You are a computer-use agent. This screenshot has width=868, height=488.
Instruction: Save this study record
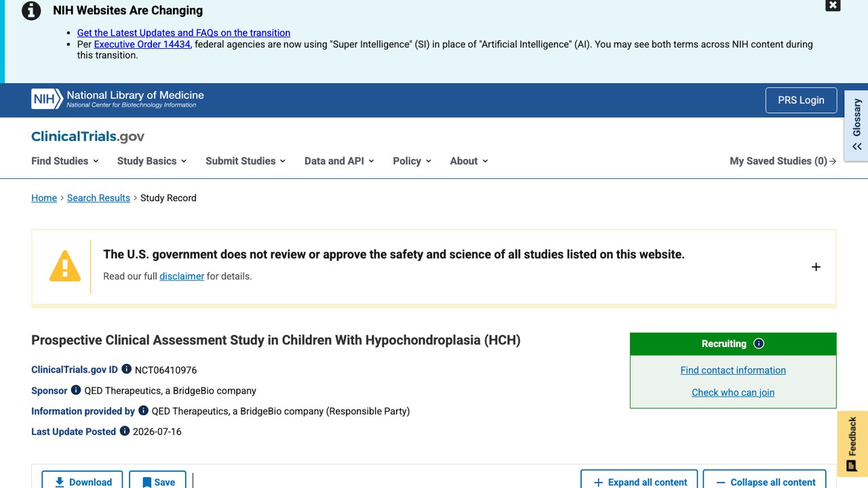tap(157, 481)
